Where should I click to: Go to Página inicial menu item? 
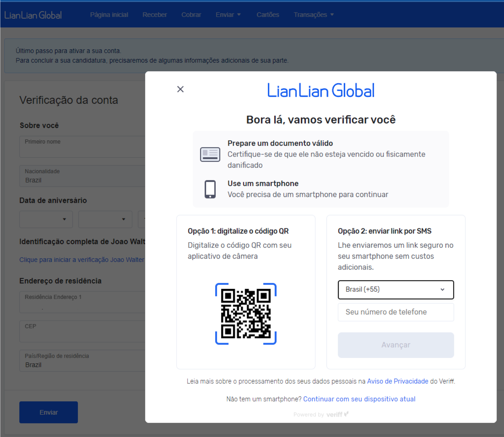tap(109, 15)
